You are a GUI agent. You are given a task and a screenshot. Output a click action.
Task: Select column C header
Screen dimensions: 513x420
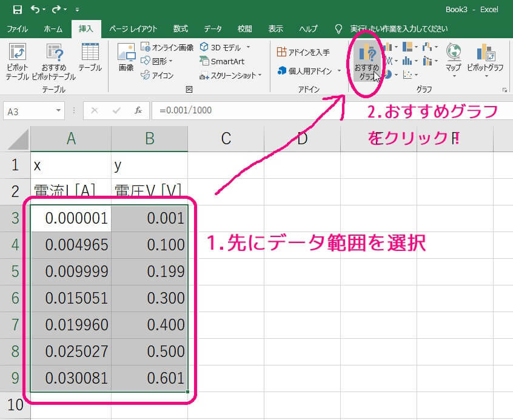(x=226, y=139)
